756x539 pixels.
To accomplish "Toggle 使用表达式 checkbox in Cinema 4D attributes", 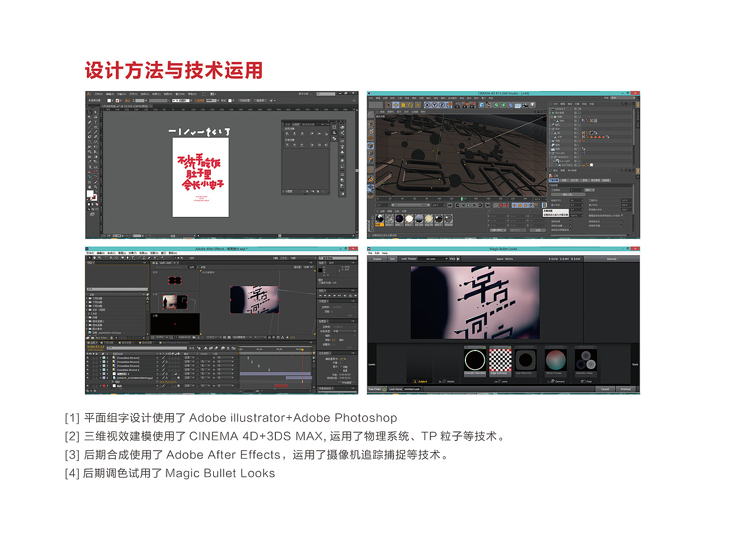I will coord(622,221).
